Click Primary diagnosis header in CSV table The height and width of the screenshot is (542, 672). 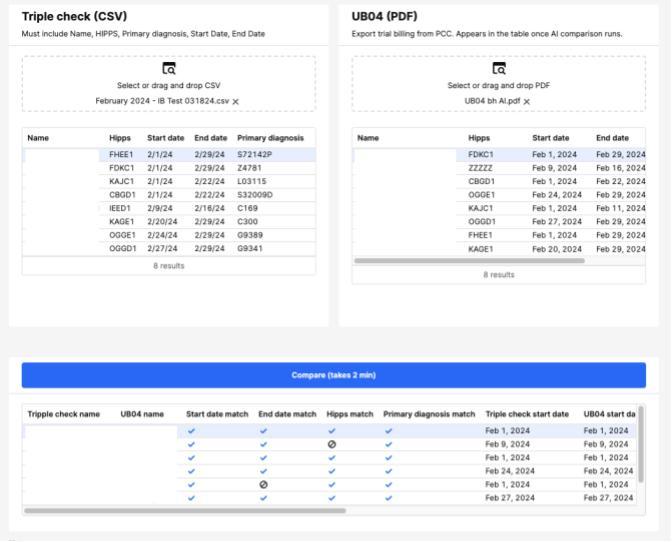tap(270, 138)
